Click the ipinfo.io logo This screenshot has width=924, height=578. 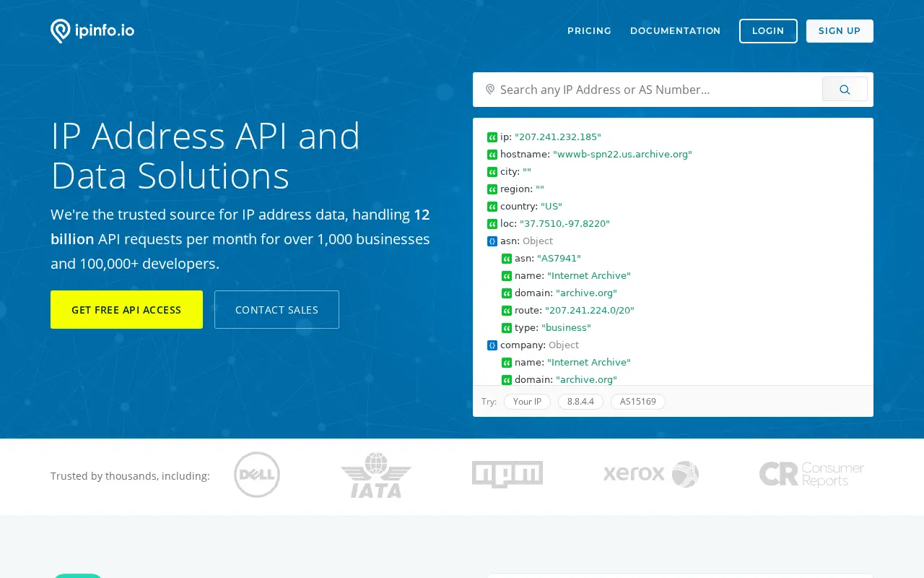pos(92,31)
